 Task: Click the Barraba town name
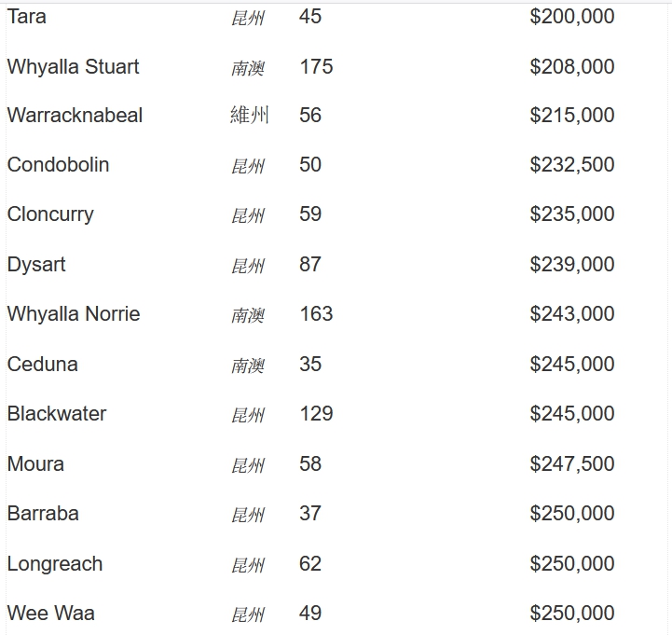tap(43, 514)
